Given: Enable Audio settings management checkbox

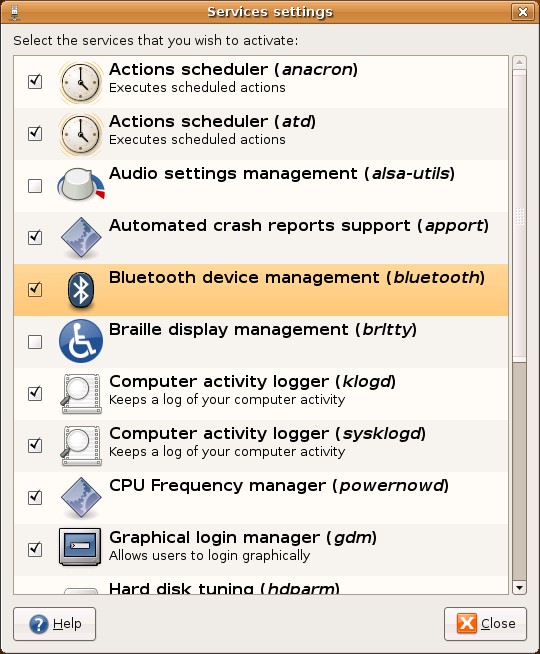Looking at the screenshot, I should click(35, 186).
